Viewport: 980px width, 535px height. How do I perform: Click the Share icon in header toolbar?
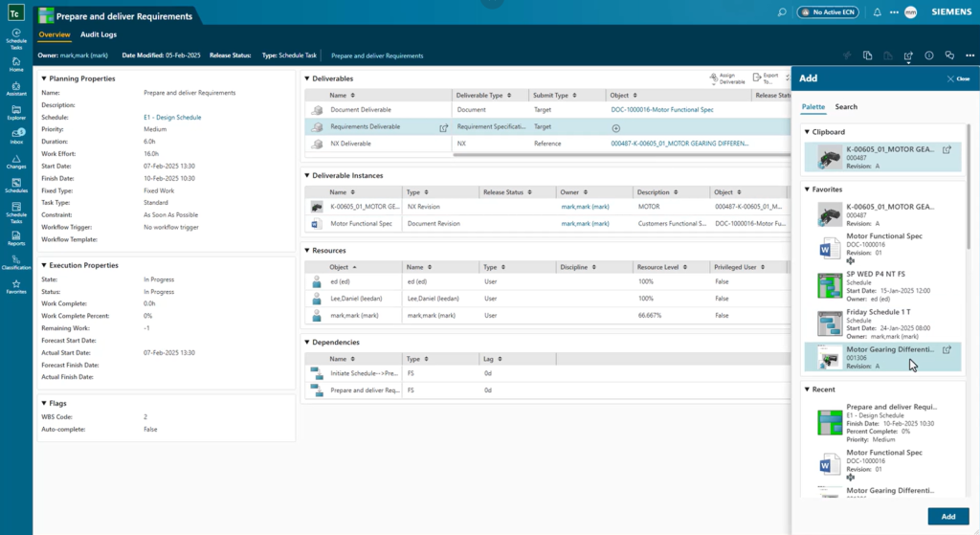(908, 56)
